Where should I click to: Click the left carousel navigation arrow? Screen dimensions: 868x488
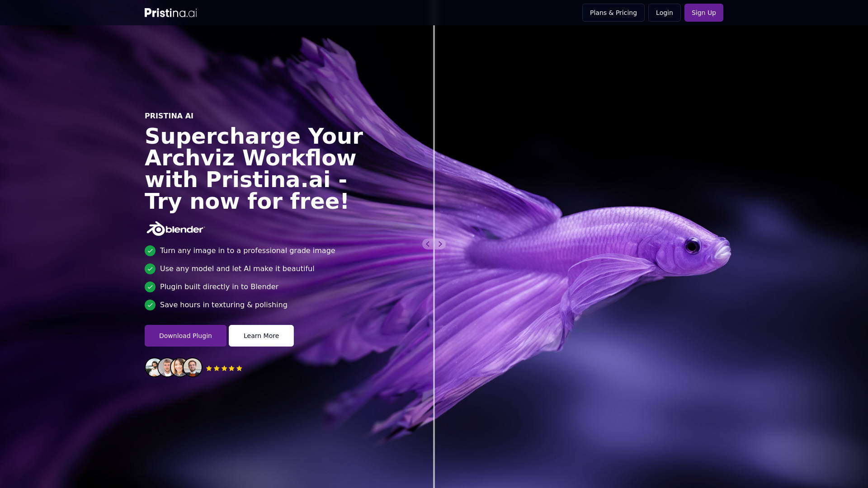coord(428,244)
